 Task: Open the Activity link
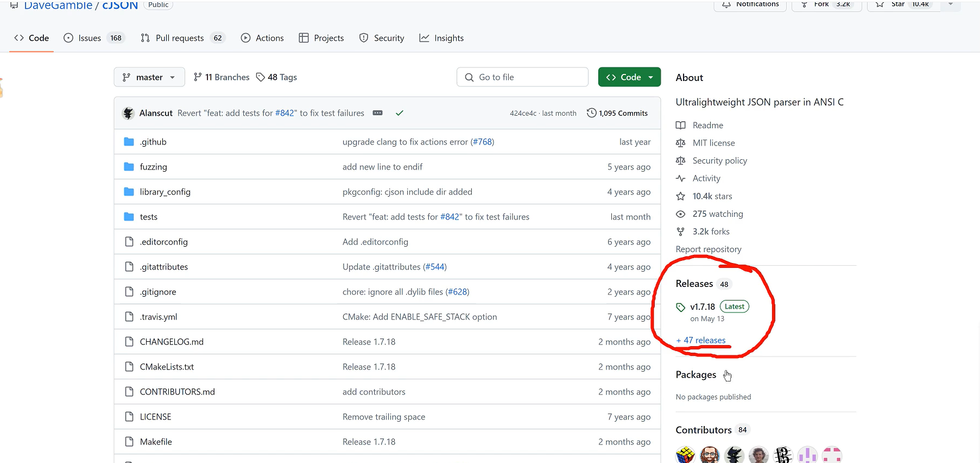tap(698, 178)
